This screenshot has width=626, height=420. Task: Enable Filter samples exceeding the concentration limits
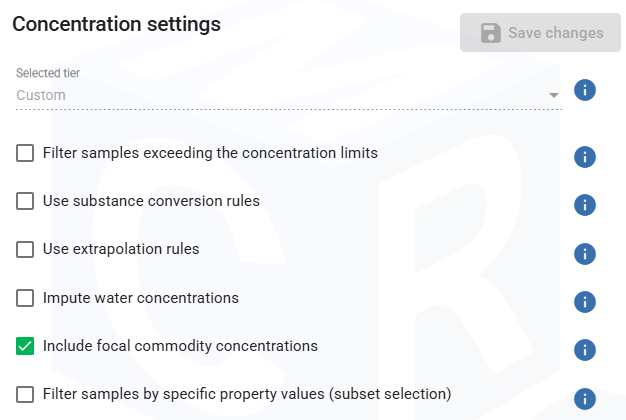point(25,153)
